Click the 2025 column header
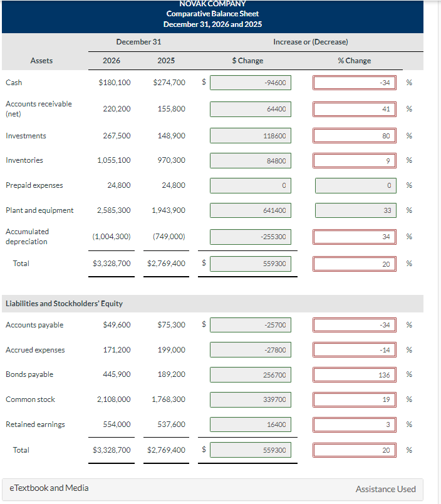Viewport: 441px width, 504px height. point(166,61)
